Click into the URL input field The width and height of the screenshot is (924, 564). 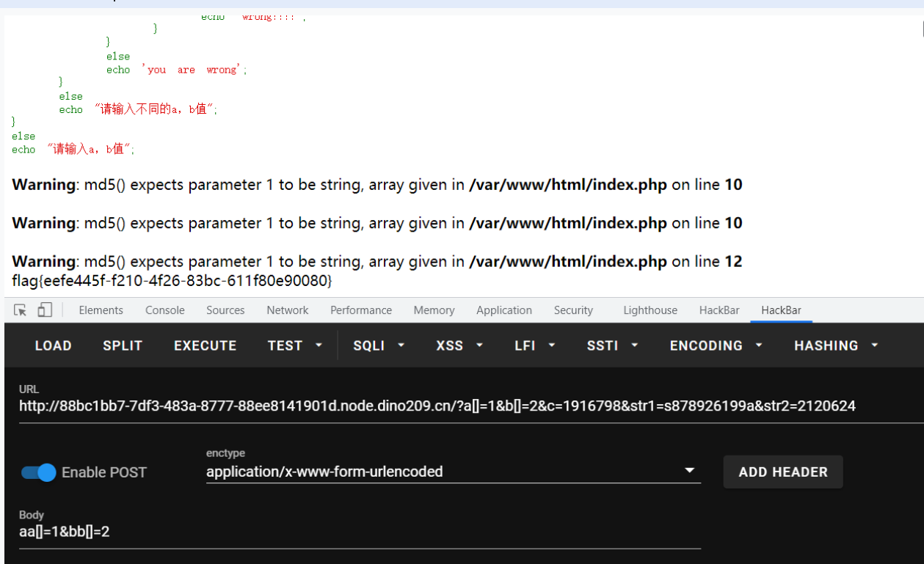(x=471, y=406)
